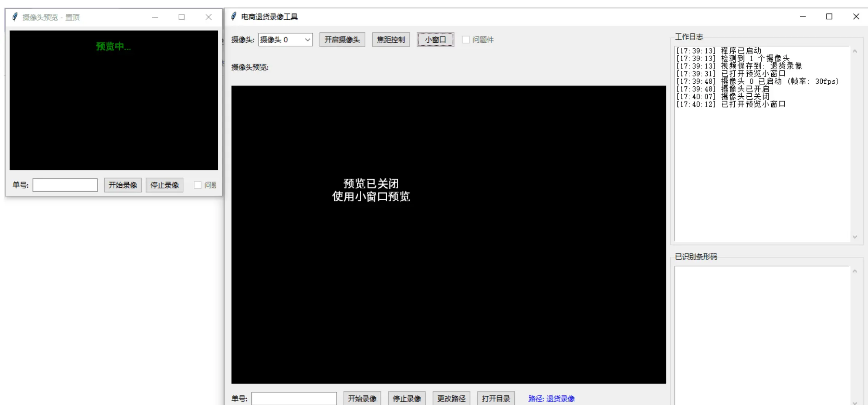Click the 单号 field in preview window
This screenshot has height=405, width=868.
65,185
